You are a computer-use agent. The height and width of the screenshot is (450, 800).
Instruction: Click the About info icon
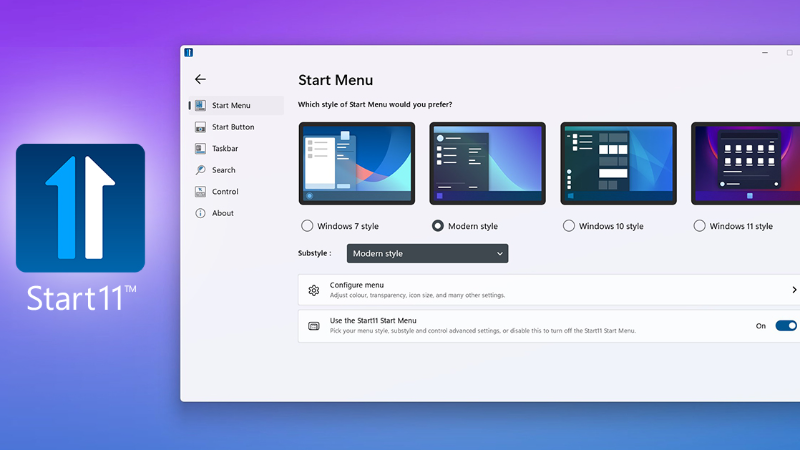(200, 213)
